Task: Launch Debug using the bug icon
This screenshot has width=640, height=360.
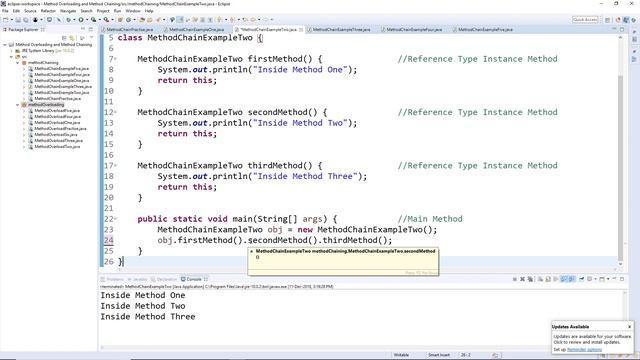Action: [x=68, y=20]
